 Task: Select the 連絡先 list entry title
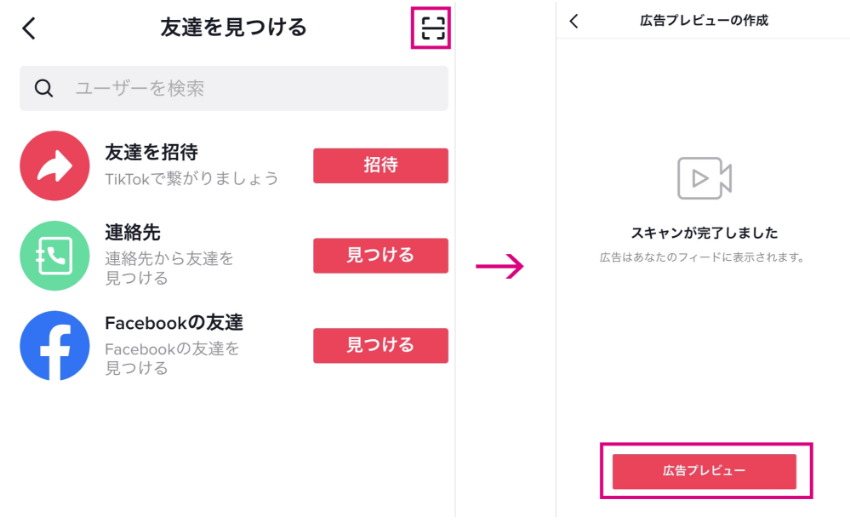tap(132, 233)
